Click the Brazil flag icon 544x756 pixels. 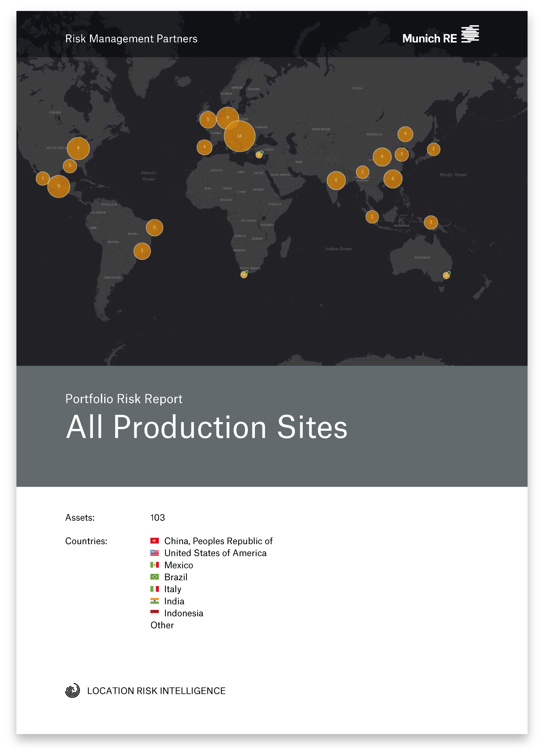click(154, 577)
